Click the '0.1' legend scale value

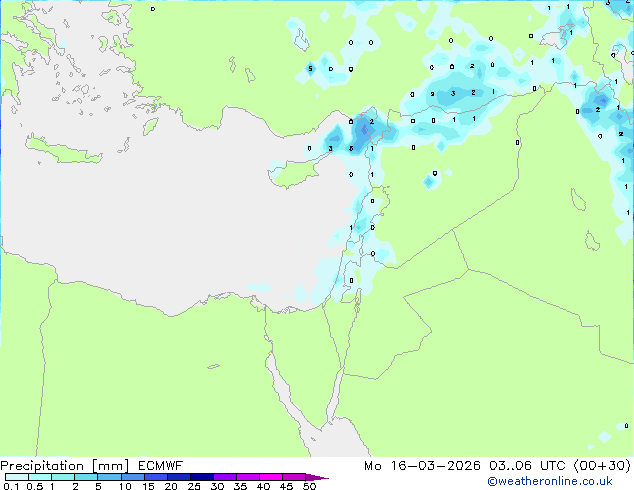click(x=11, y=486)
